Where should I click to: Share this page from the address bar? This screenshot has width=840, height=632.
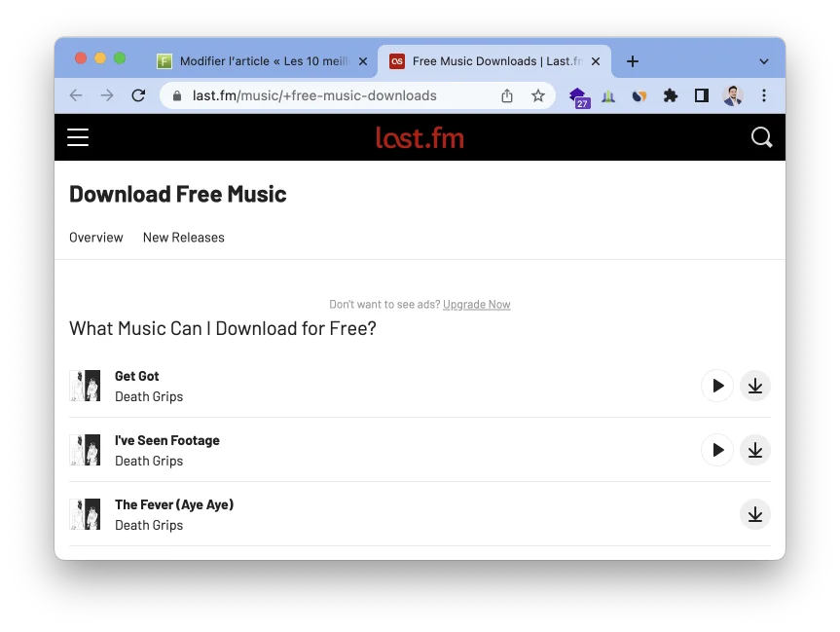click(x=507, y=95)
